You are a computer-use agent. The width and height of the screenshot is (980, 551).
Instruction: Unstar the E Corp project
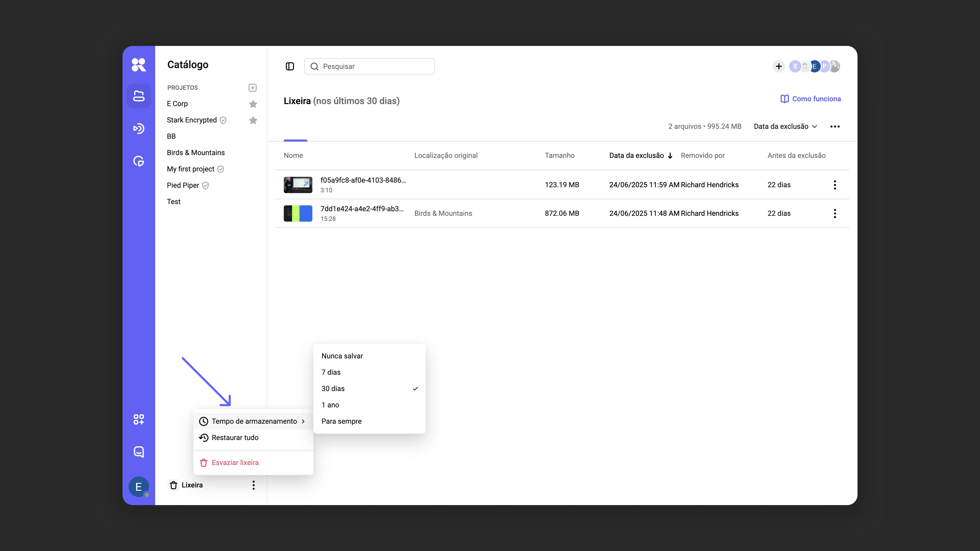pyautogui.click(x=253, y=104)
